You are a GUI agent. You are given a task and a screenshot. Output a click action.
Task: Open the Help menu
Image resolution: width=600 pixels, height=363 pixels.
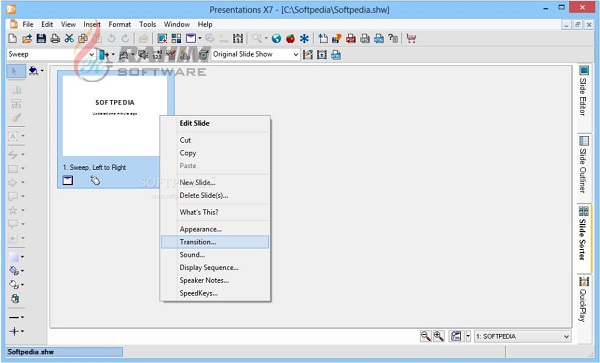205,24
